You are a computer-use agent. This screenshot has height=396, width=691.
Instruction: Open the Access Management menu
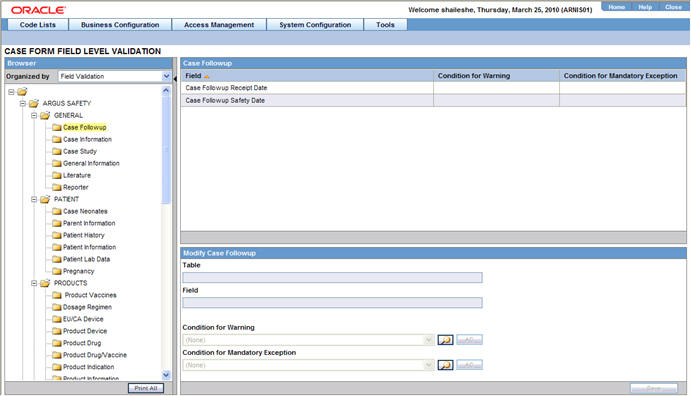point(219,25)
